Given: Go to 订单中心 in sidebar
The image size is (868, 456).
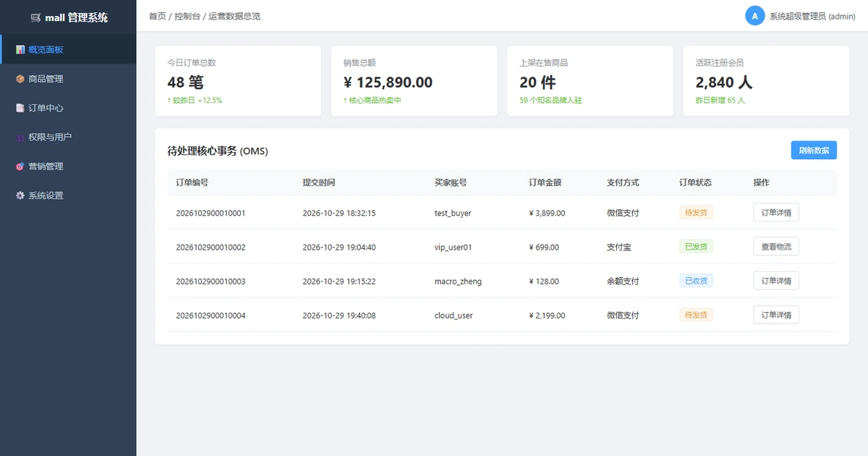Looking at the screenshot, I should point(68,108).
